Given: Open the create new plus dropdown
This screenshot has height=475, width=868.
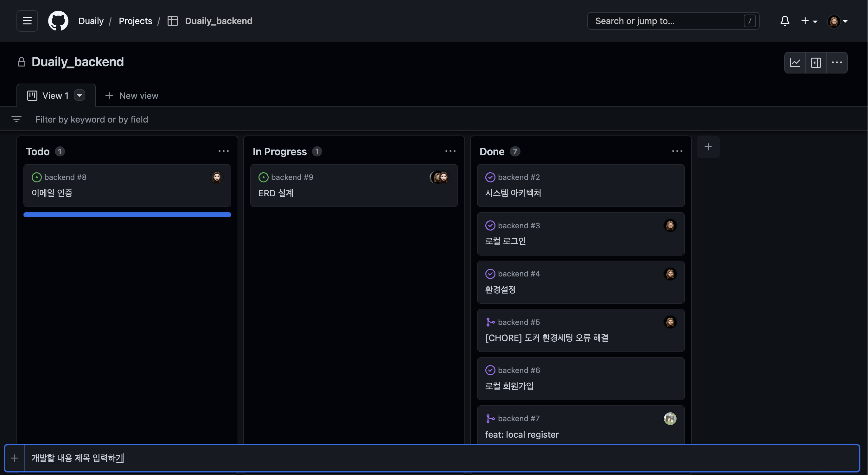Looking at the screenshot, I should pyautogui.click(x=809, y=21).
